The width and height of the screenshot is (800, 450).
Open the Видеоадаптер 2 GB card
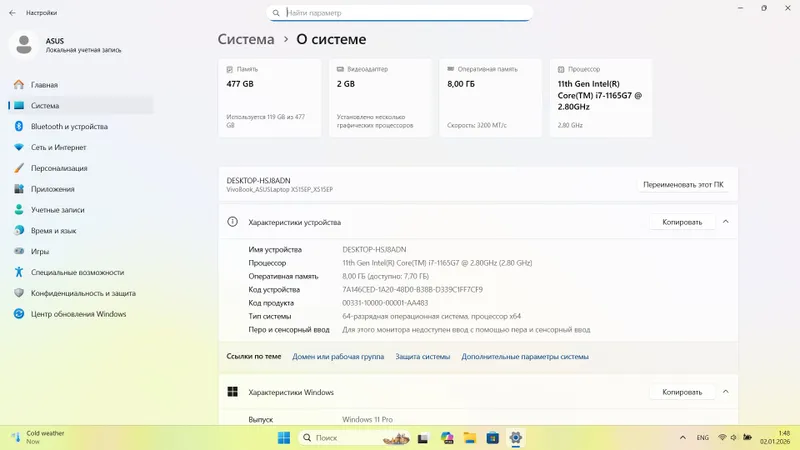tap(380, 98)
